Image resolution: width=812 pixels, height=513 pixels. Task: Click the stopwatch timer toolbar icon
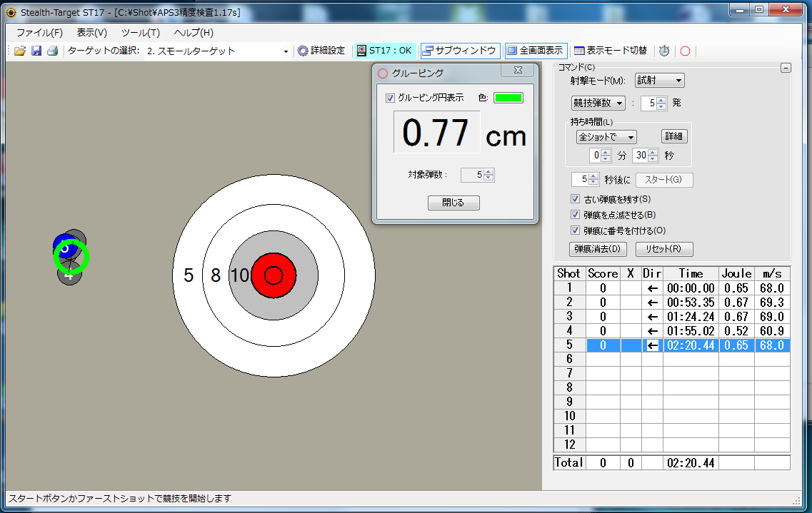click(x=663, y=51)
